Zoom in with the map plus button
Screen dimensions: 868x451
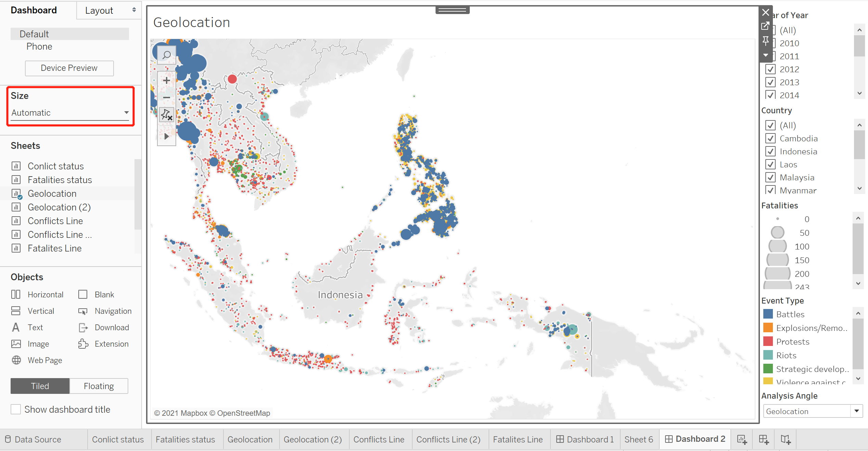[x=167, y=80]
